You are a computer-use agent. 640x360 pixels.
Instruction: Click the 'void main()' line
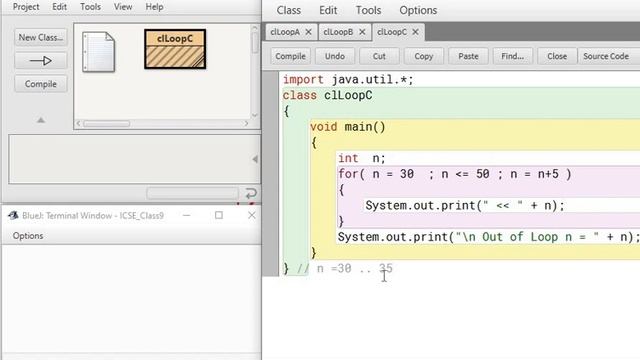(348, 127)
